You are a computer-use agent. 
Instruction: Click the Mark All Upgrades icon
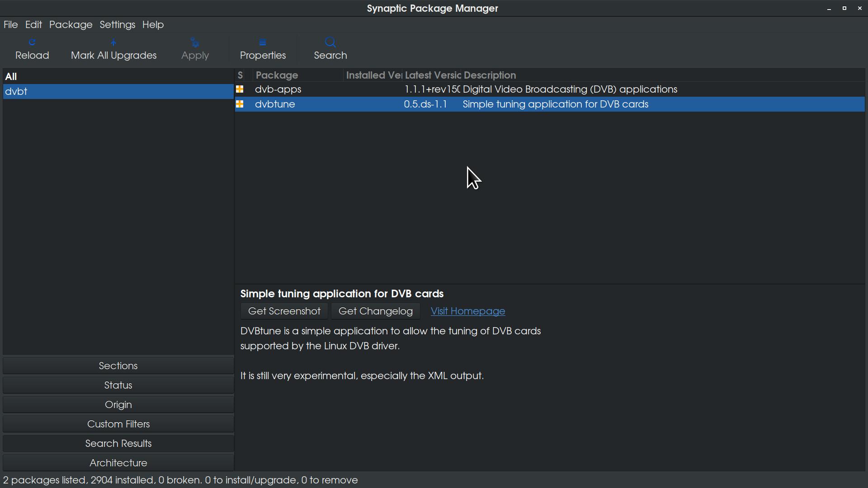[x=113, y=43]
